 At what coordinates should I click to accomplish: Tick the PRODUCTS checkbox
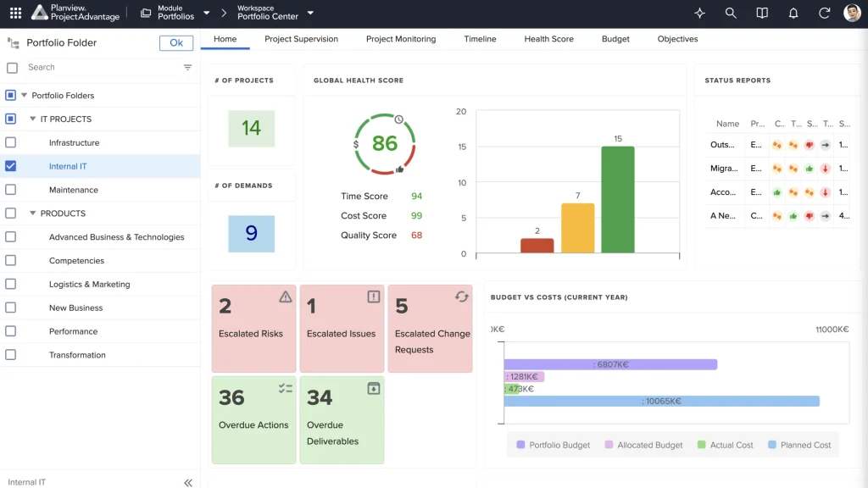click(10, 213)
